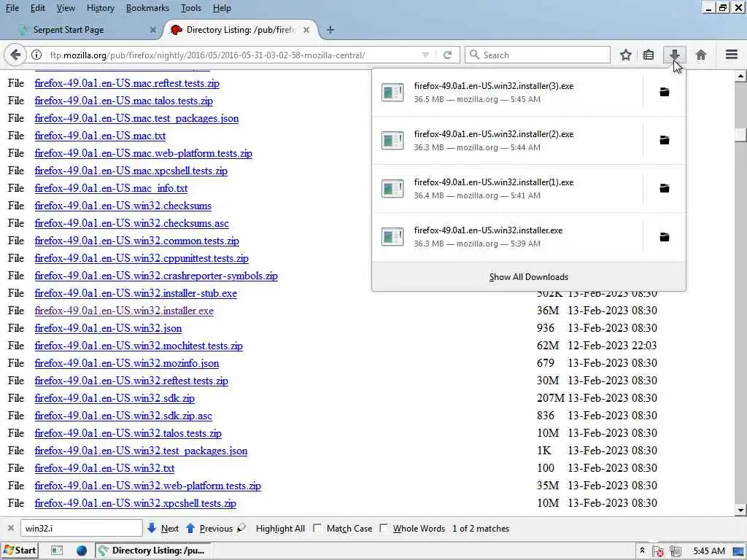Close the Serpent Start Page tab
Image resolution: width=747 pixels, height=560 pixels.
point(153,30)
